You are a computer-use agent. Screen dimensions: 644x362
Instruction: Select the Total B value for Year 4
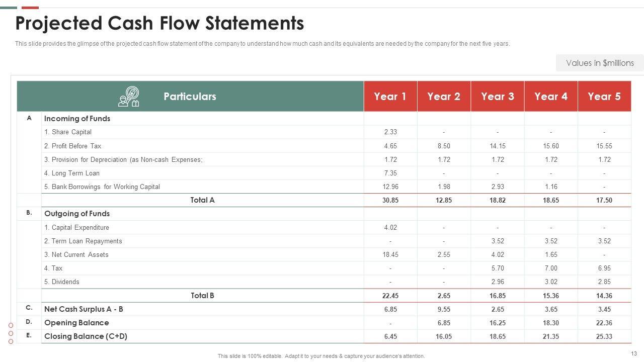[551, 296]
